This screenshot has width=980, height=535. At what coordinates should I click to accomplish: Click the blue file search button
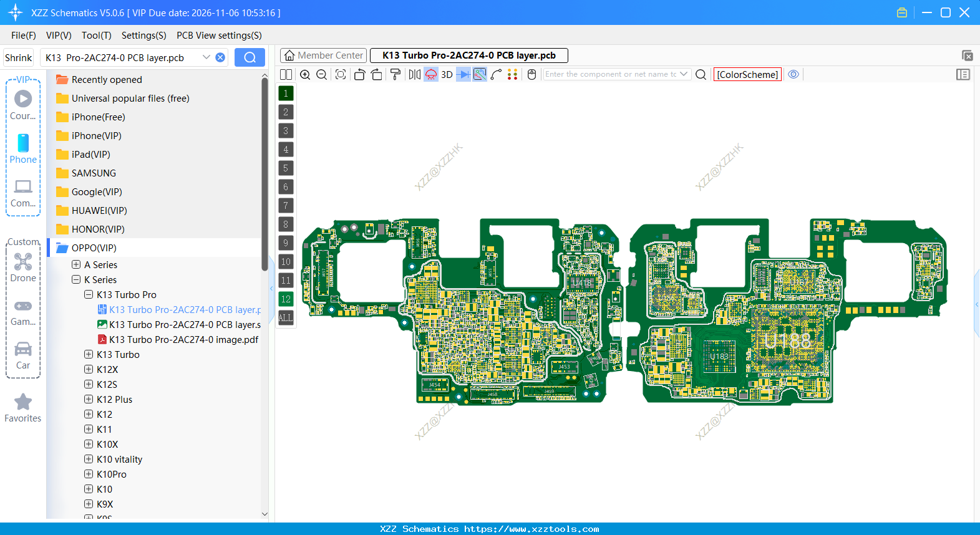[250, 57]
